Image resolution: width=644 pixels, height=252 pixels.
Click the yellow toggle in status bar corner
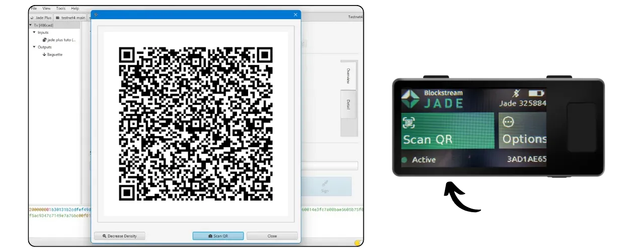(x=358, y=242)
